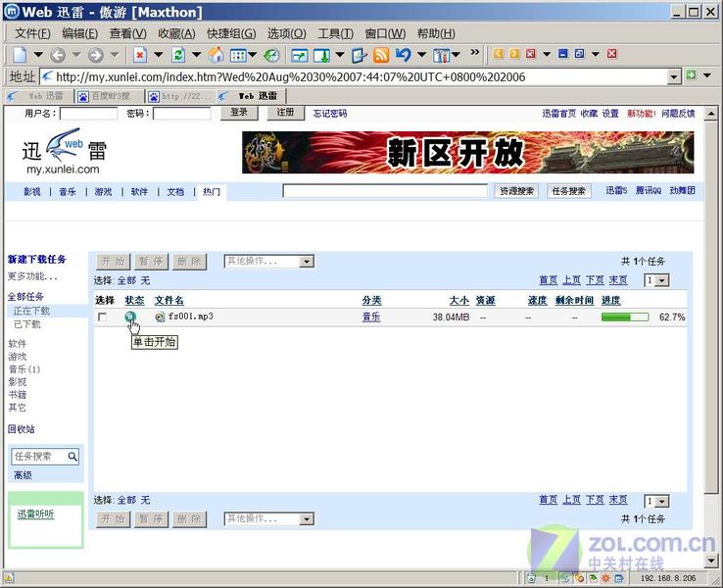Click the magnifier icon in task search box
This screenshot has width=723, height=588.
[72, 456]
